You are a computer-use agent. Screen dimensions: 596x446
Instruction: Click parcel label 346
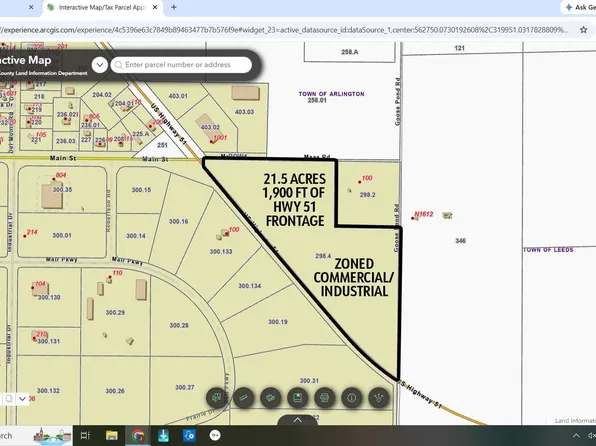(460, 241)
